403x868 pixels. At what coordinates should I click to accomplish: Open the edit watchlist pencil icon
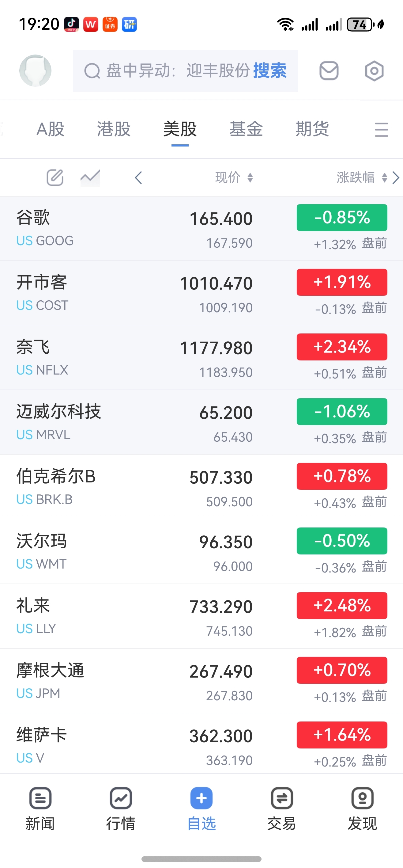pyautogui.click(x=55, y=177)
